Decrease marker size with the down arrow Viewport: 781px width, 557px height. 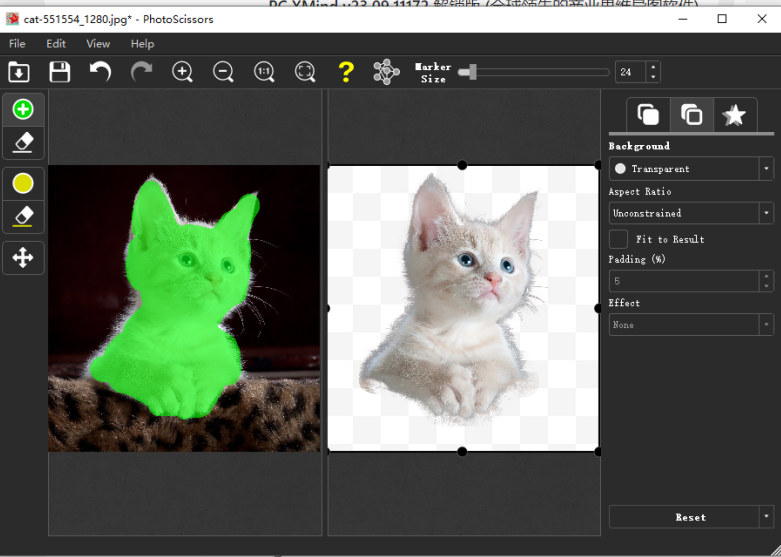tap(653, 77)
